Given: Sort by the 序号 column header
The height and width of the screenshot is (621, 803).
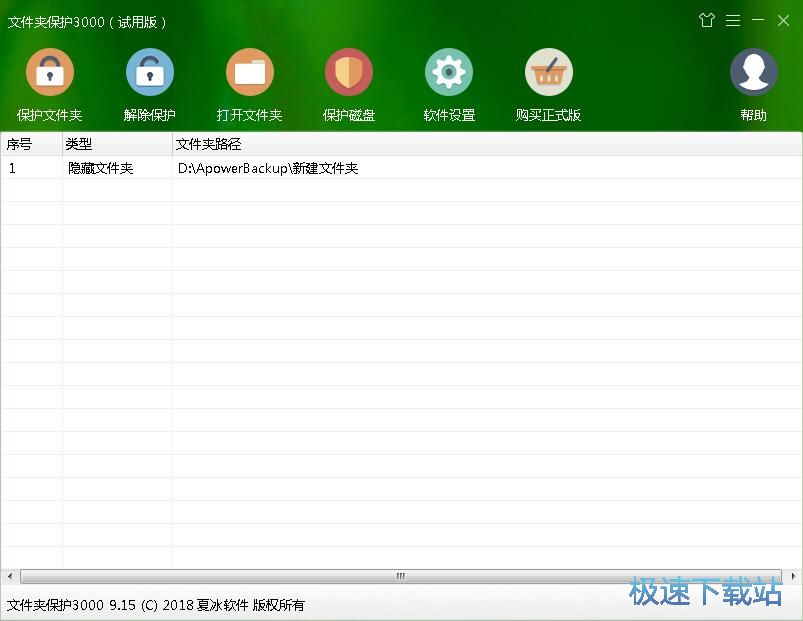Looking at the screenshot, I should click(x=32, y=144).
